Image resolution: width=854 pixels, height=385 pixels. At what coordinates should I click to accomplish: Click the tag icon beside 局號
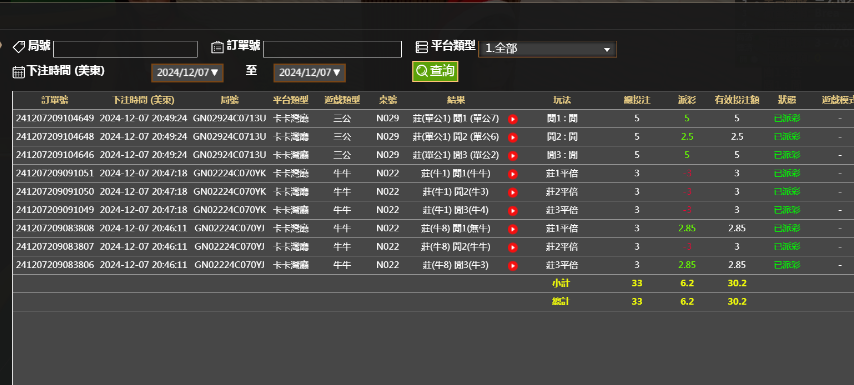tap(19, 47)
